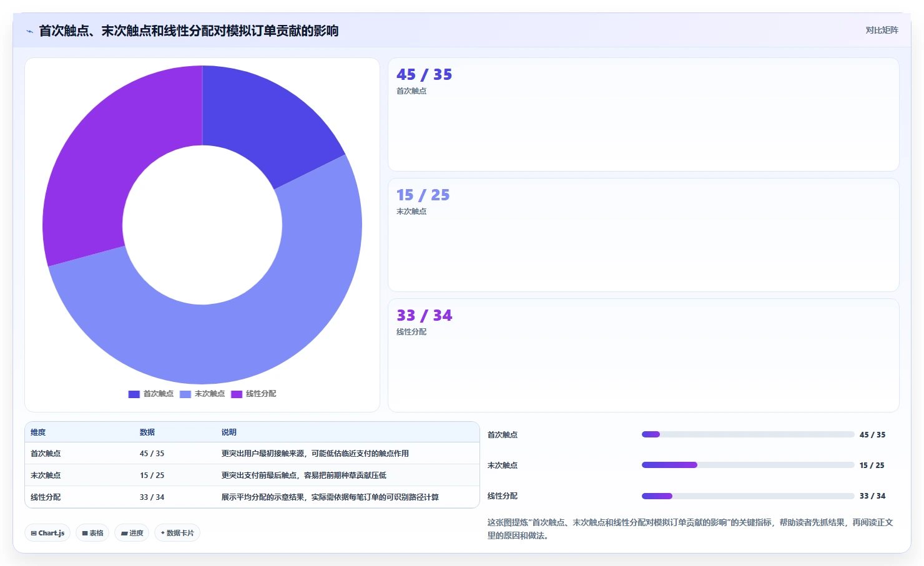Click the 对比矩阵 label in header
Viewport: 924px width, 566px height.
[882, 30]
